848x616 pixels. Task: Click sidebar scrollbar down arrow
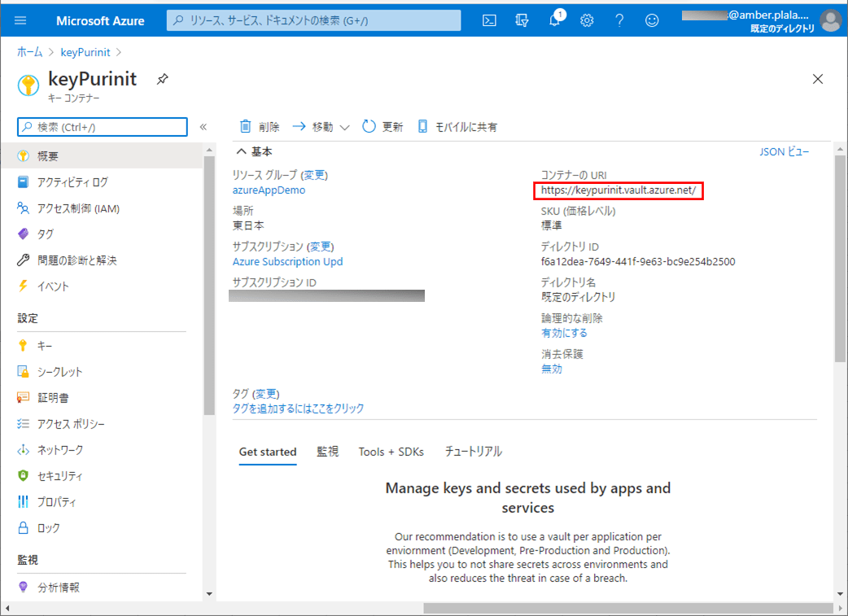(x=209, y=594)
